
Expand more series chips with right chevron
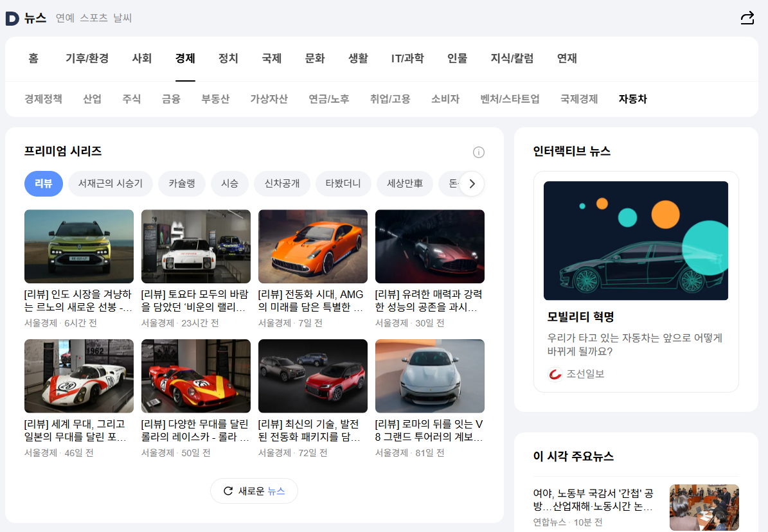pos(472,184)
